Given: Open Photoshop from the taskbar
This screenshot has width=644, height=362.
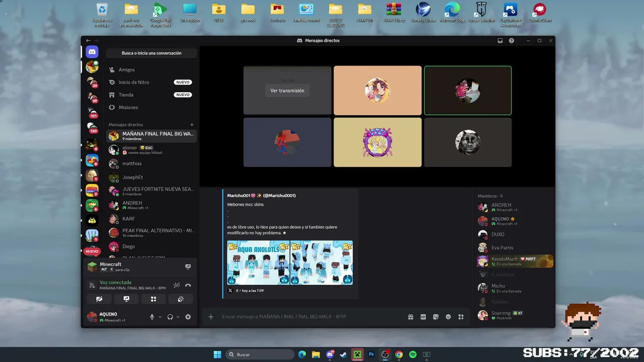Looking at the screenshot, I should point(371,354).
